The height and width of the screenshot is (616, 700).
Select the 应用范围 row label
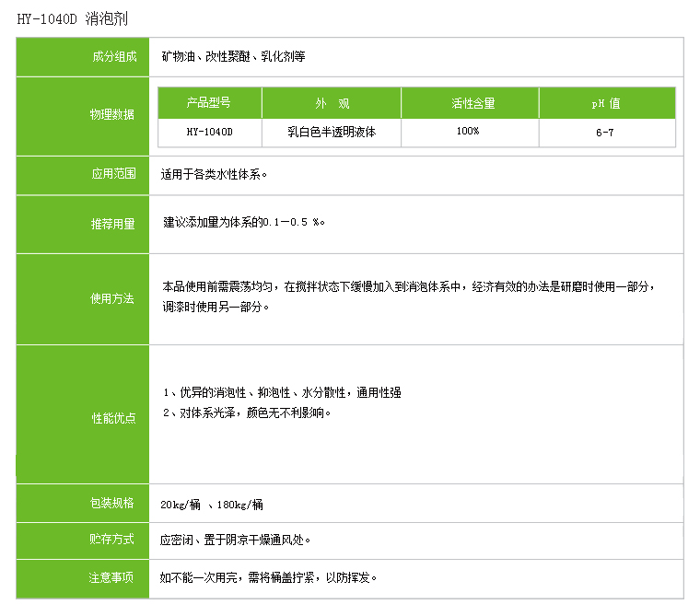pyautogui.click(x=111, y=173)
